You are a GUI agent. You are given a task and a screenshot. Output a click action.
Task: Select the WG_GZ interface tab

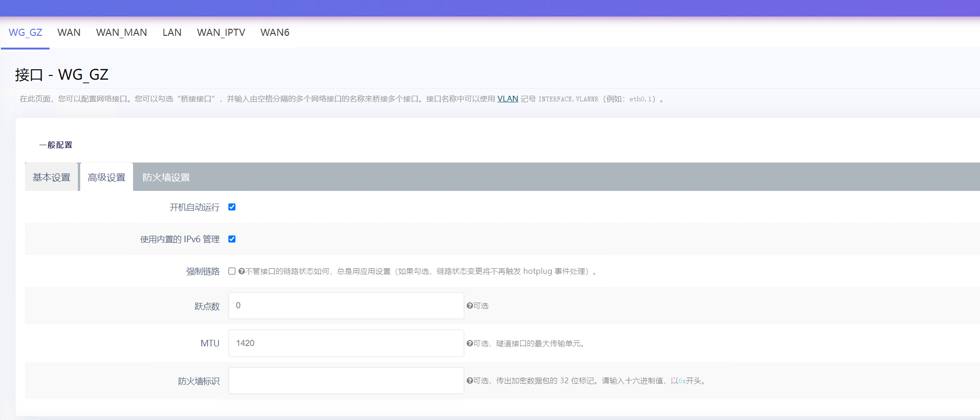click(25, 33)
